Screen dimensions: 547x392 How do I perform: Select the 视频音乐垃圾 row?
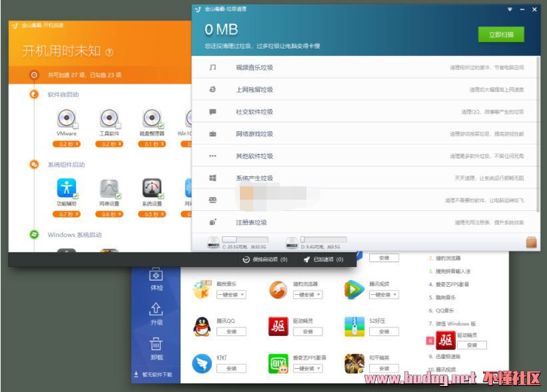click(364, 67)
